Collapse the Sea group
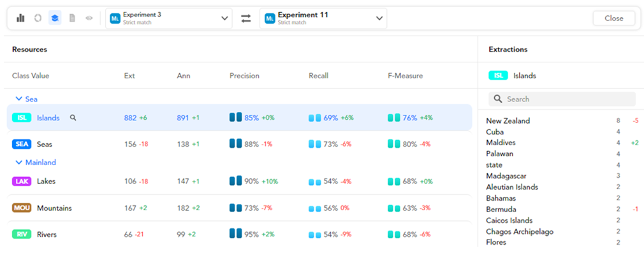Screen dimensions: 644x253 click(x=27, y=99)
